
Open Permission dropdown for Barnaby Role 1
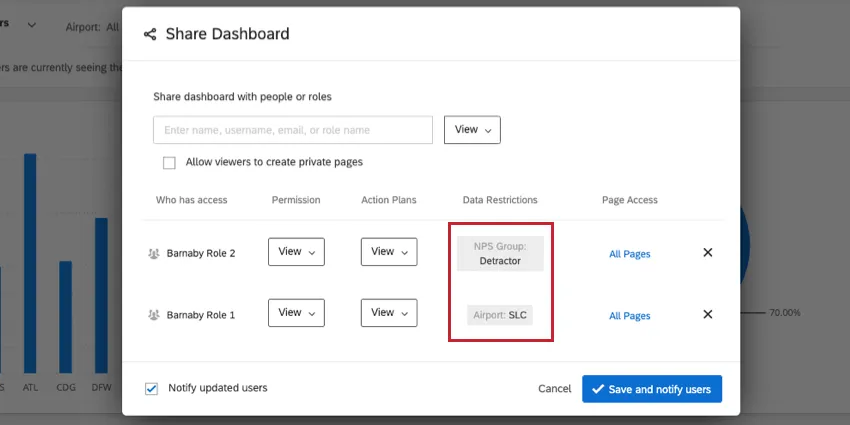pyautogui.click(x=296, y=313)
